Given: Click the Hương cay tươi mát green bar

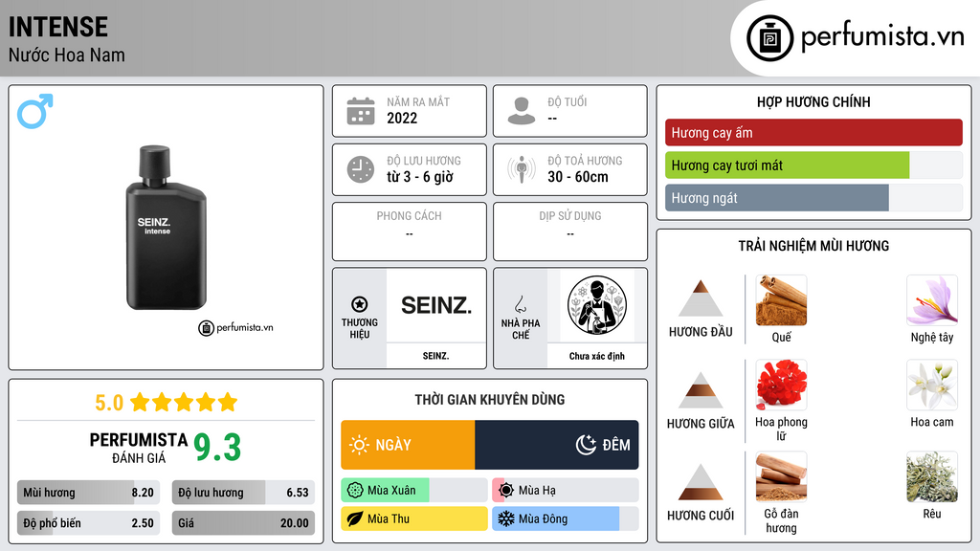Looking at the screenshot, I should (788, 165).
